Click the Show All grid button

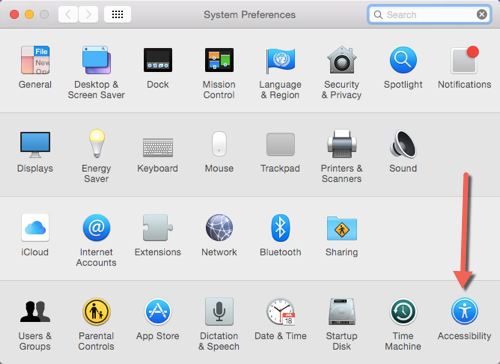click(x=117, y=15)
